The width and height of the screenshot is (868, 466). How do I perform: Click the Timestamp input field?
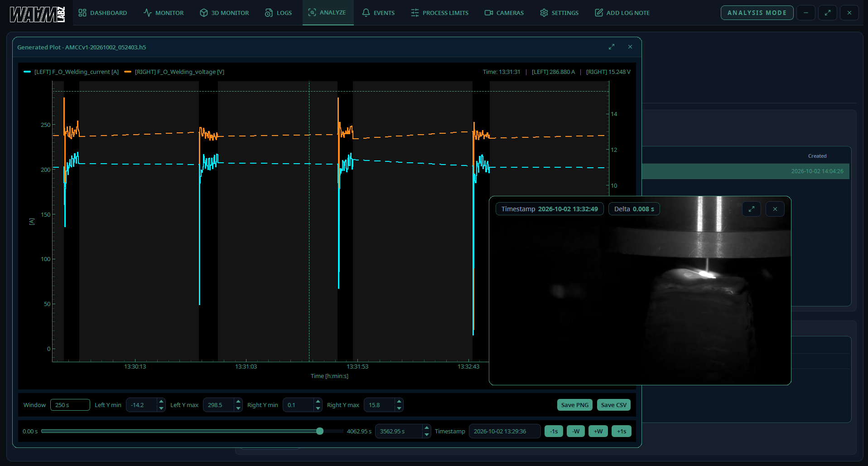point(505,431)
